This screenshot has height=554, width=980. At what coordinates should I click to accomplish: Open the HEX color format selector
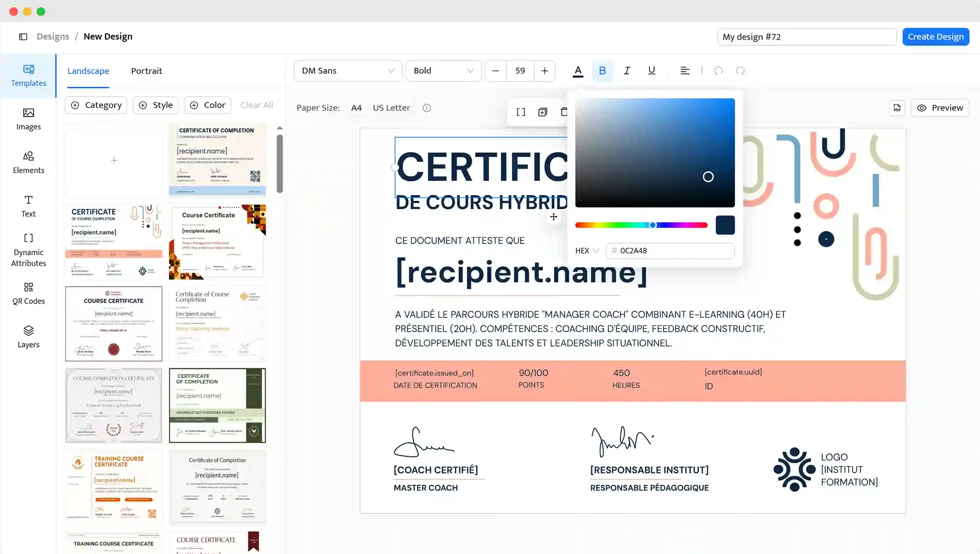(x=586, y=251)
